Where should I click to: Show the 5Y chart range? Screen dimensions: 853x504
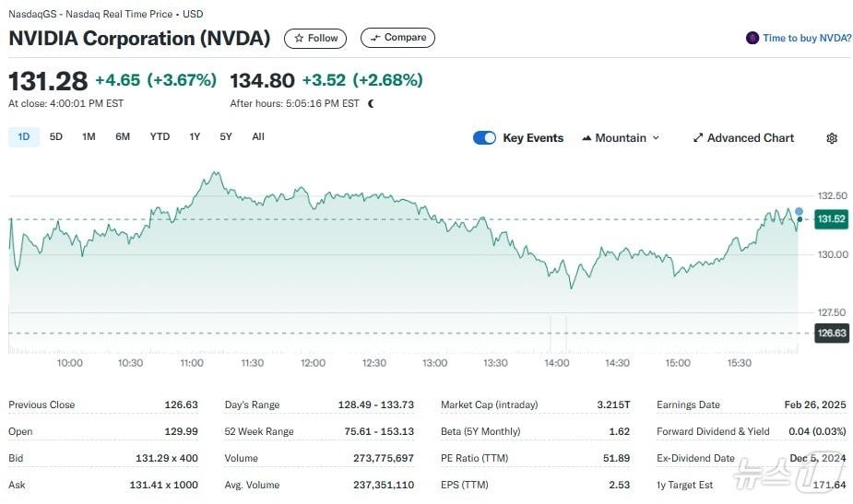pyautogui.click(x=226, y=137)
